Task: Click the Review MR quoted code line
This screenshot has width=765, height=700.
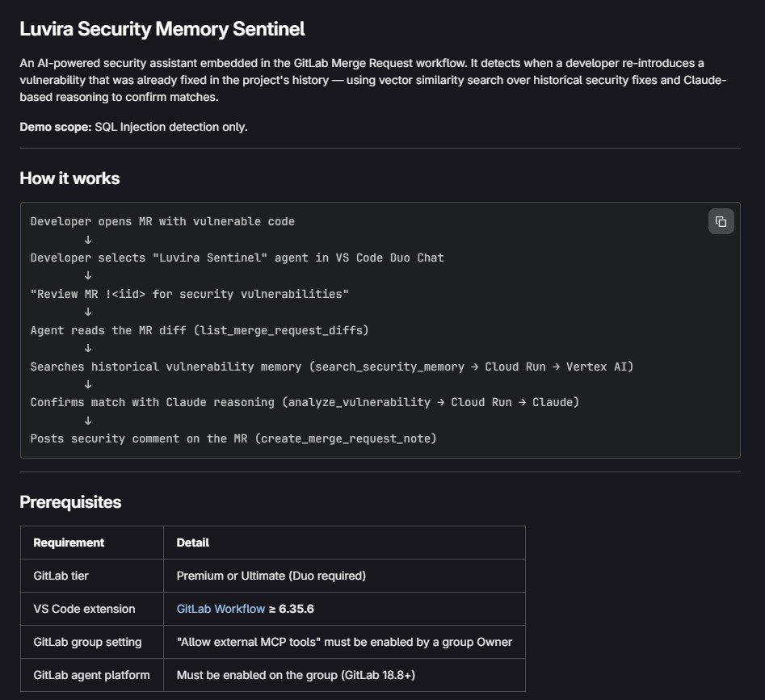Action: coord(190,294)
